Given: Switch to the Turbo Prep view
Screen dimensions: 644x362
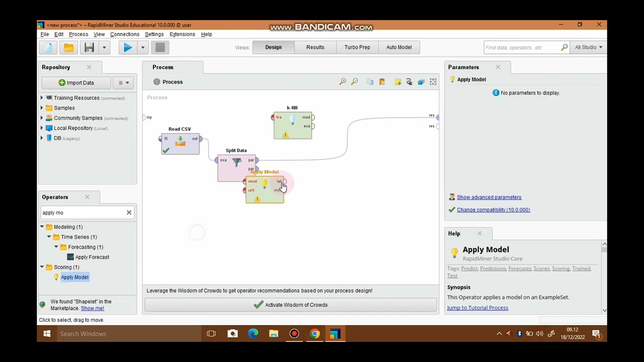Looking at the screenshot, I should pyautogui.click(x=357, y=47).
